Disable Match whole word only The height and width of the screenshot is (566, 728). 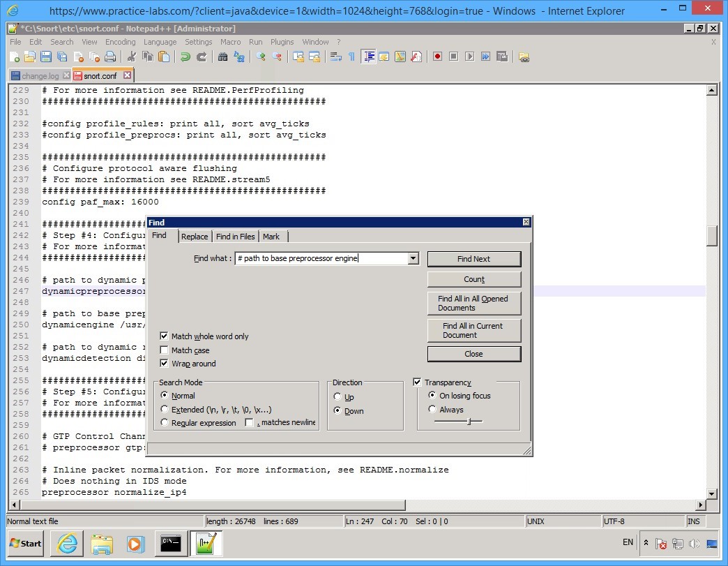coord(165,336)
